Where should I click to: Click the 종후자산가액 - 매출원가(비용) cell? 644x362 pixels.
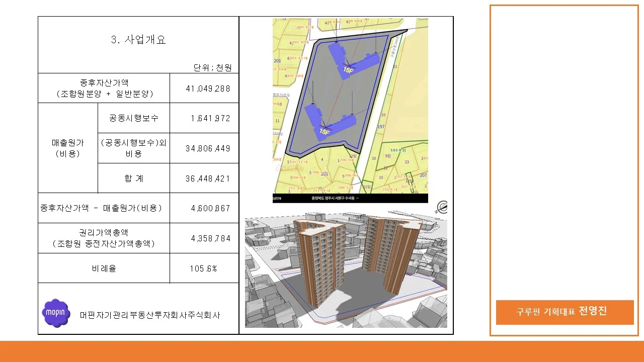click(x=104, y=208)
